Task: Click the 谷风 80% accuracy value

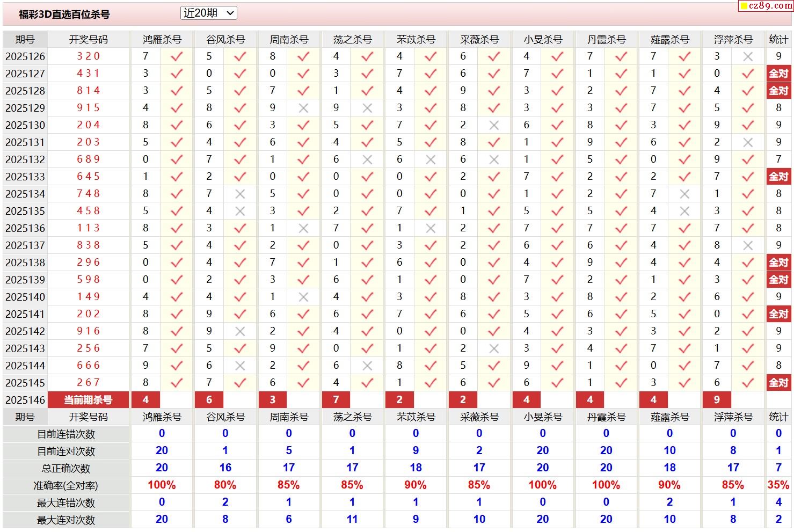Action: 225,485
